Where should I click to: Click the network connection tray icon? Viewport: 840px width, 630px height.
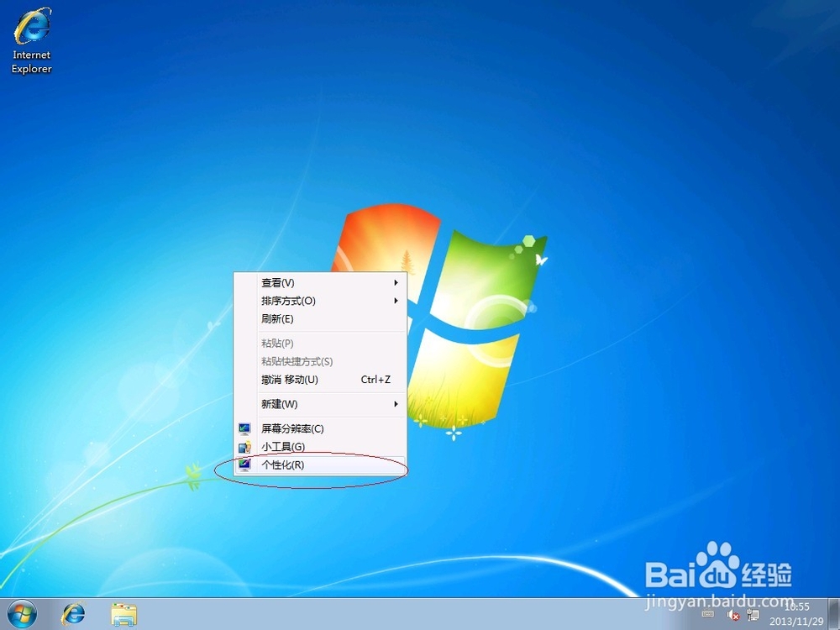click(x=753, y=615)
